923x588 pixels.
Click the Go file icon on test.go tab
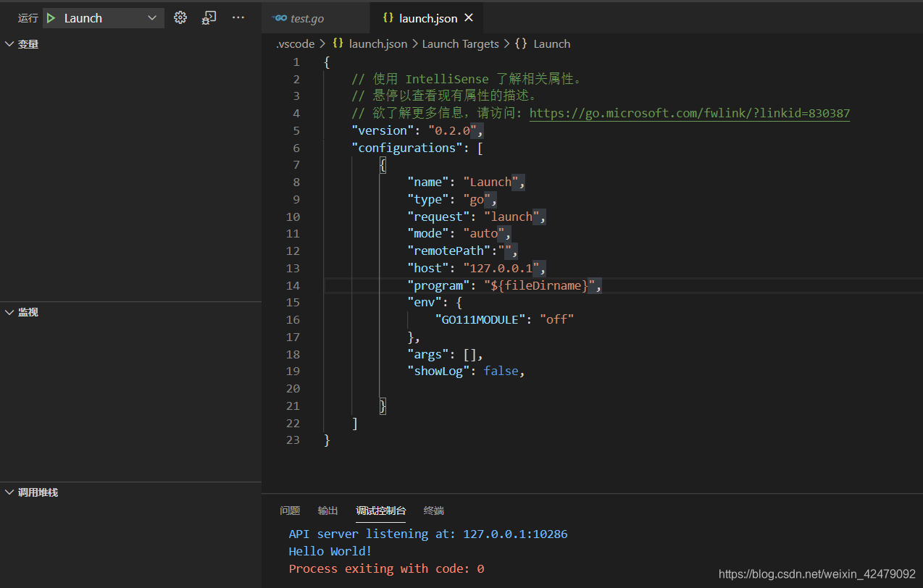[279, 18]
